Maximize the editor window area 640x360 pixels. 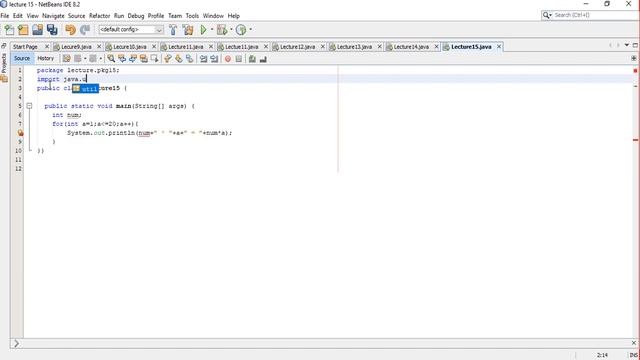click(x=635, y=45)
